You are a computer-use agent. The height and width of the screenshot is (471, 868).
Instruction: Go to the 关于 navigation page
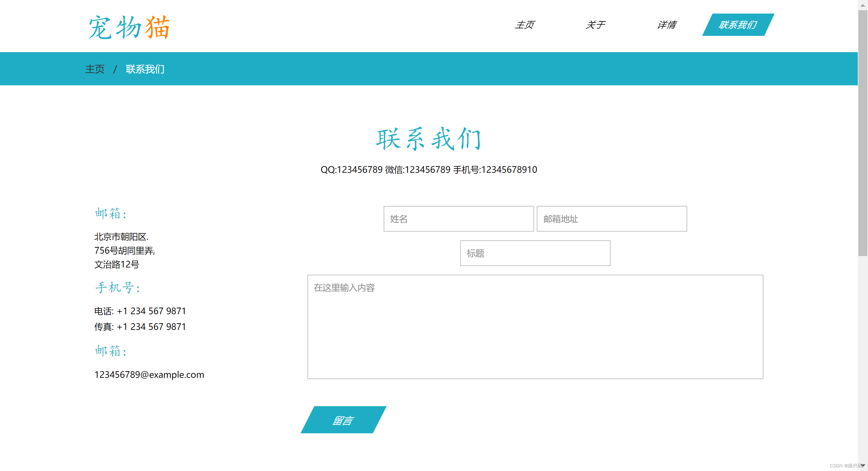[595, 25]
